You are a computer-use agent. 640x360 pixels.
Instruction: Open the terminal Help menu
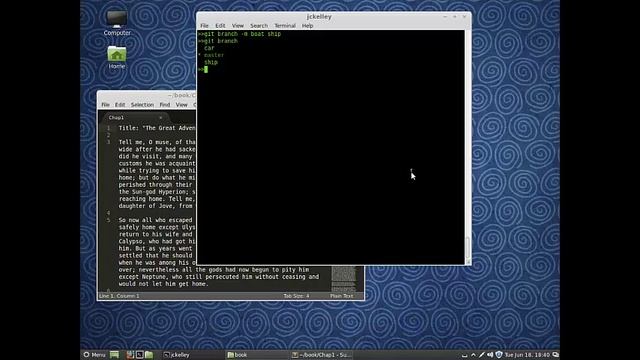307,25
